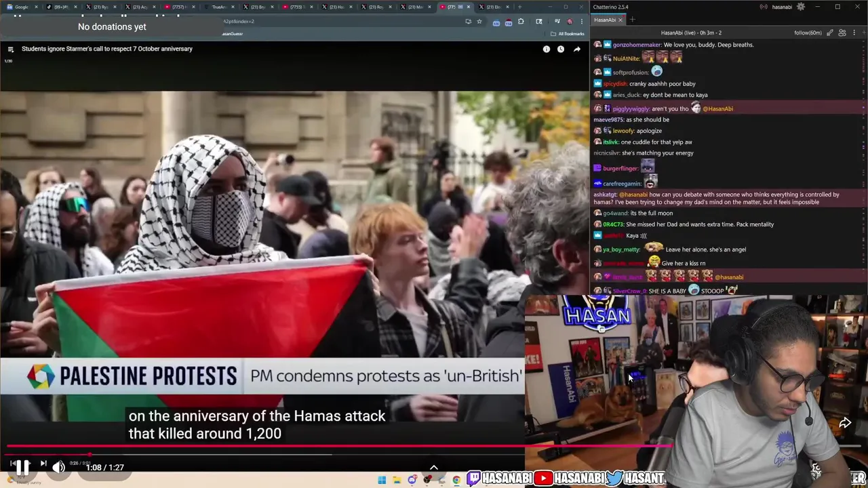The width and height of the screenshot is (868, 488).
Task: Switch to the (7757) YouTube browser tab
Action: (x=179, y=7)
